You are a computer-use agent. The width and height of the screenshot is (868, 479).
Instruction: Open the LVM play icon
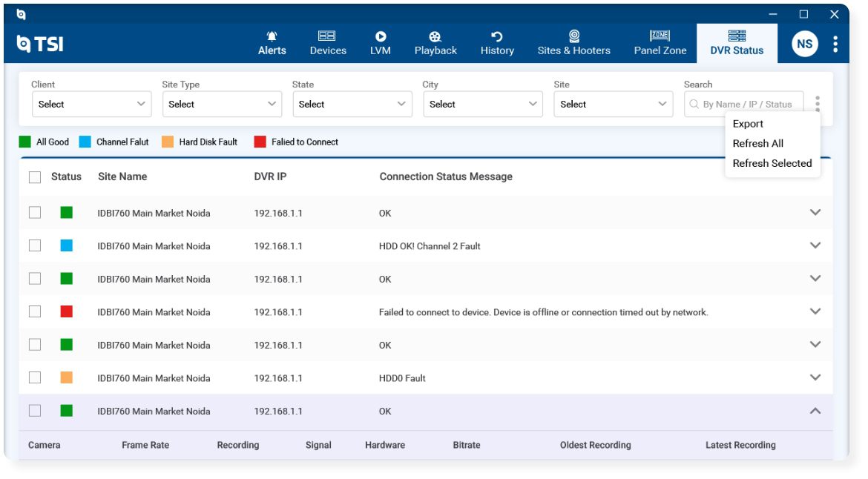point(381,36)
